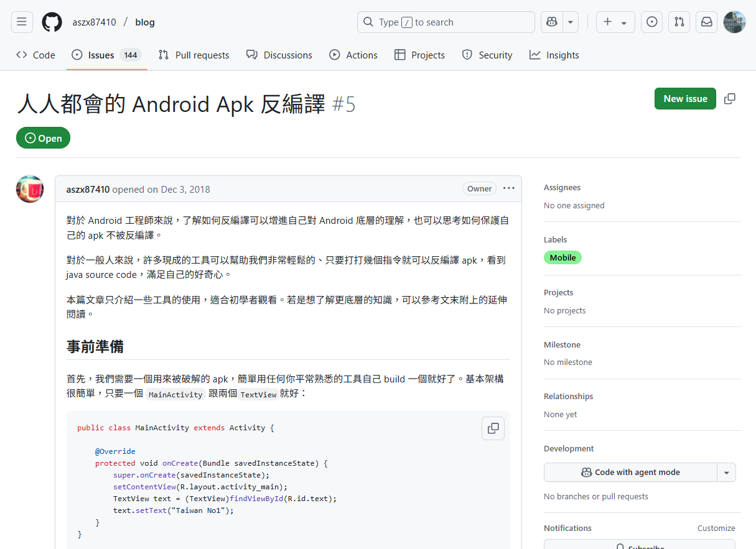Switch to the Security tab
The height and width of the screenshot is (549, 756).
point(487,55)
